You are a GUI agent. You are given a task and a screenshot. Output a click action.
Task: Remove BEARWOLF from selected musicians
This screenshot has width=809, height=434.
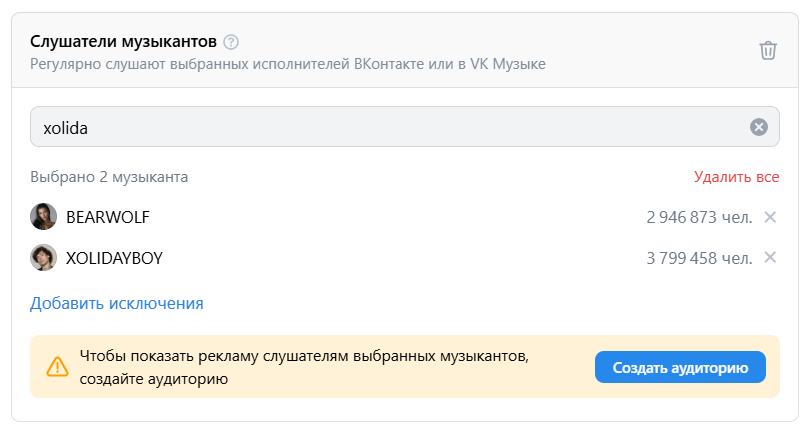coord(770,217)
